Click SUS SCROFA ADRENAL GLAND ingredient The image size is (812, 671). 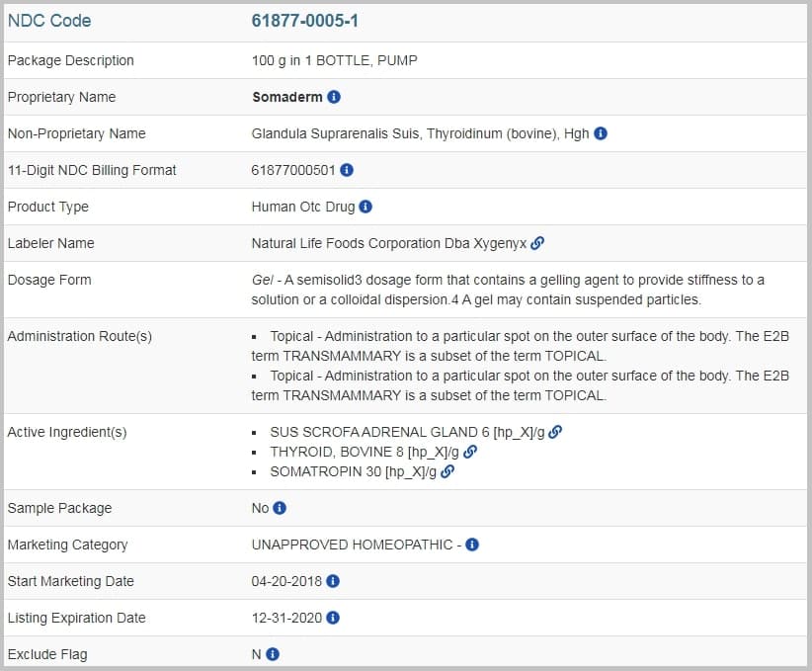(x=407, y=432)
